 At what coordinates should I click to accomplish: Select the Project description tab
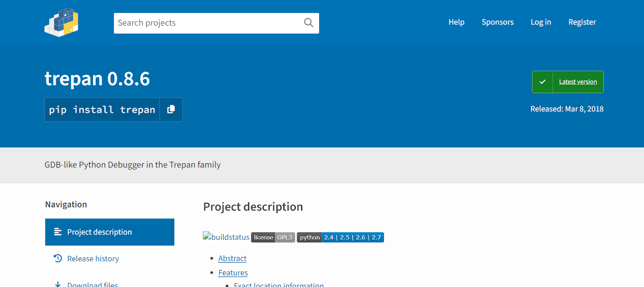[x=109, y=232]
